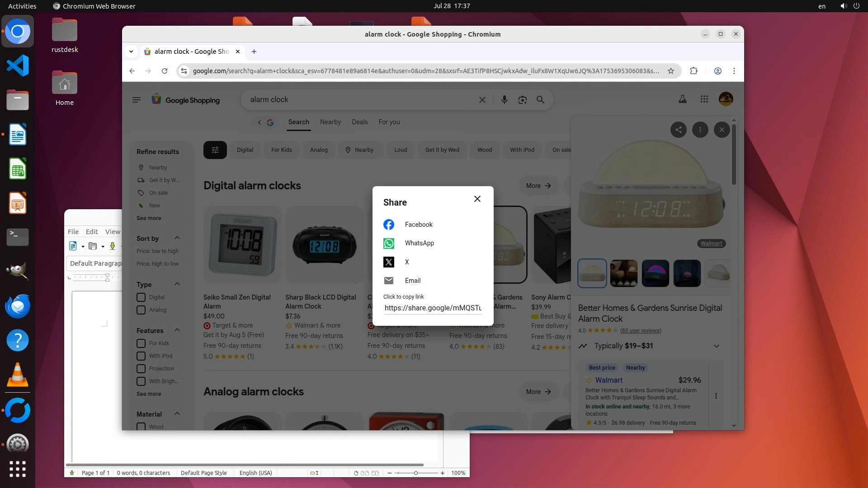Share via Facebook icon
The height and width of the screenshot is (488, 868).
(389, 225)
